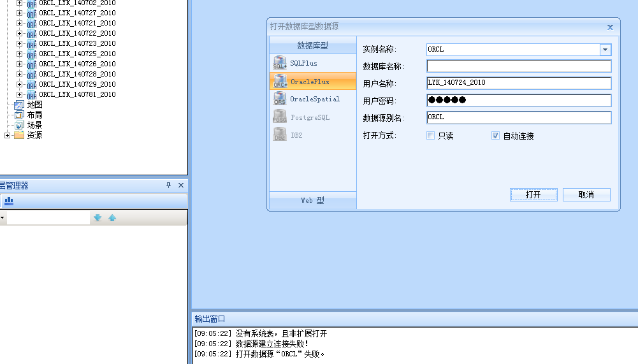The height and width of the screenshot is (364, 638).
Task: Click the 取消 cancel button
Action: point(586,194)
